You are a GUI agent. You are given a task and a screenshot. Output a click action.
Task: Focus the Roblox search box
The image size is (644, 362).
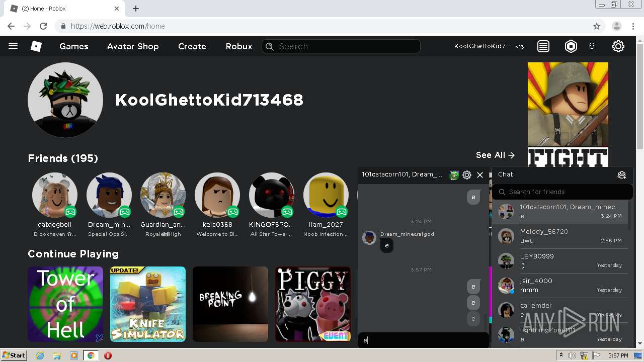(x=341, y=46)
